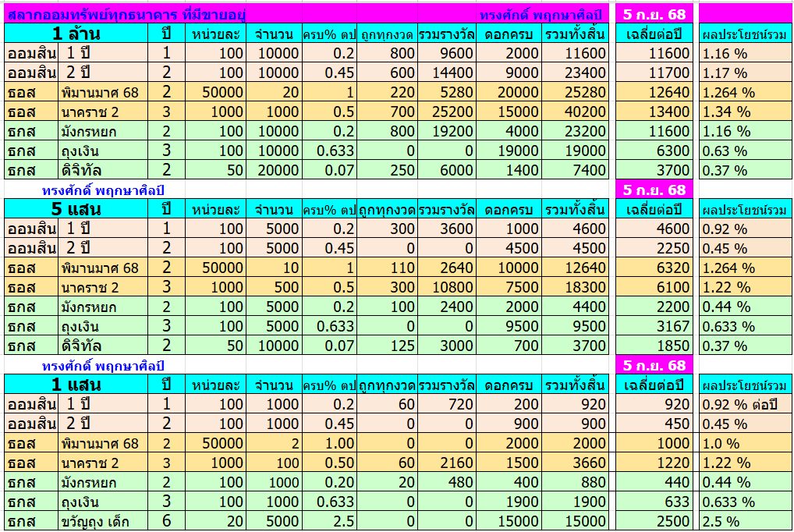Click the total cell showing 25280
The width and height of the screenshot is (794, 532).
[575, 92]
